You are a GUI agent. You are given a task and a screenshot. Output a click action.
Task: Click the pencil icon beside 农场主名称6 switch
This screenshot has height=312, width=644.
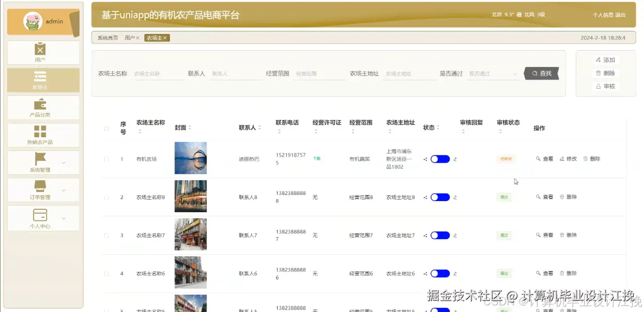455,274
